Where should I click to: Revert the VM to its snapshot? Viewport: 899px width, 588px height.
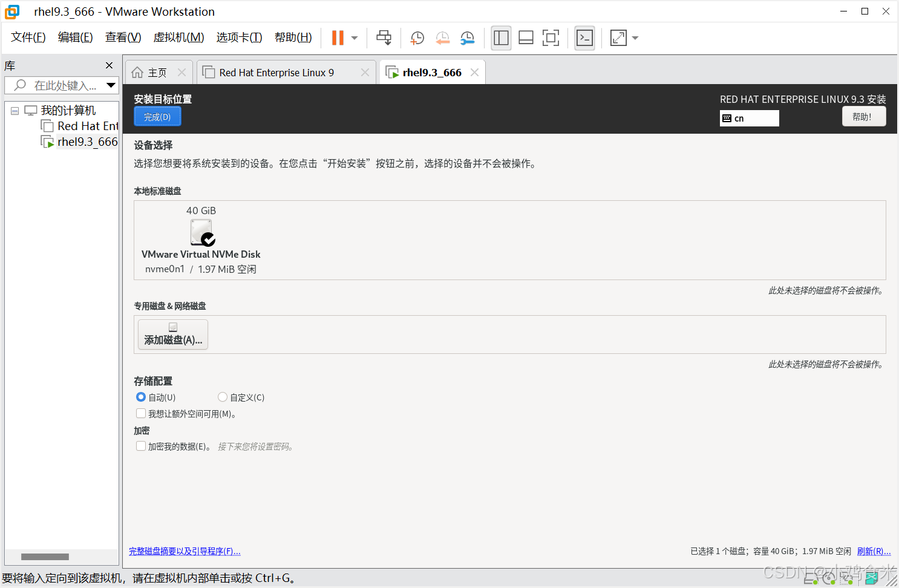443,38
